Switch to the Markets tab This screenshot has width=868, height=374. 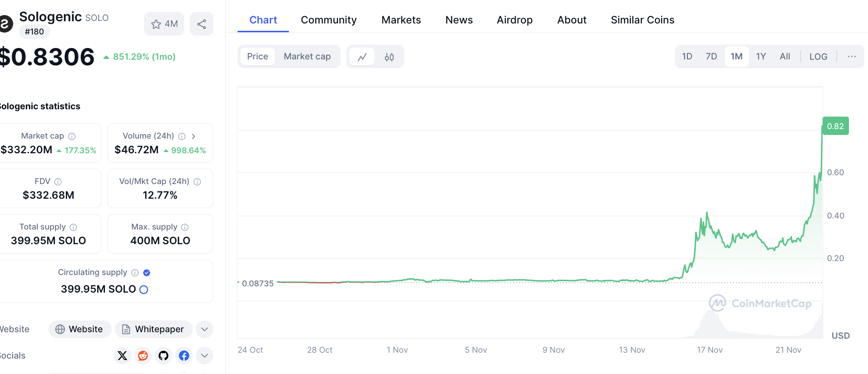click(x=401, y=20)
